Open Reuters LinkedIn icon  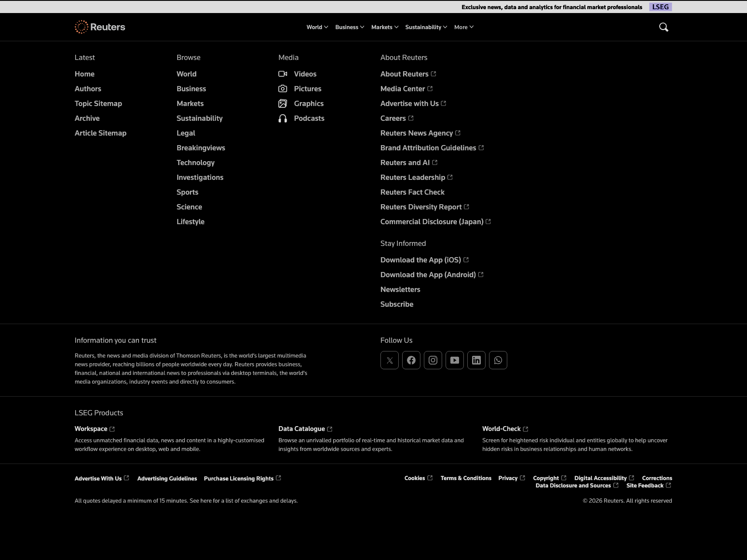476,360
